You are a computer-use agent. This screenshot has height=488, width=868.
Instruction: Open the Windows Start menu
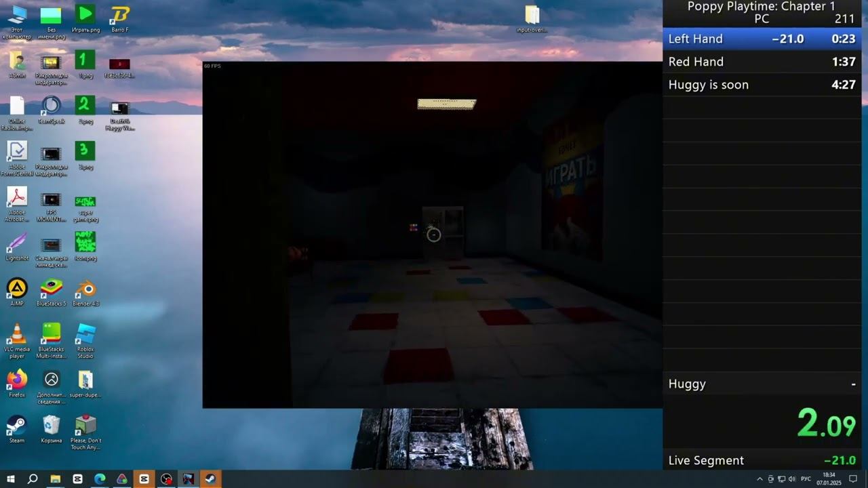[11, 479]
